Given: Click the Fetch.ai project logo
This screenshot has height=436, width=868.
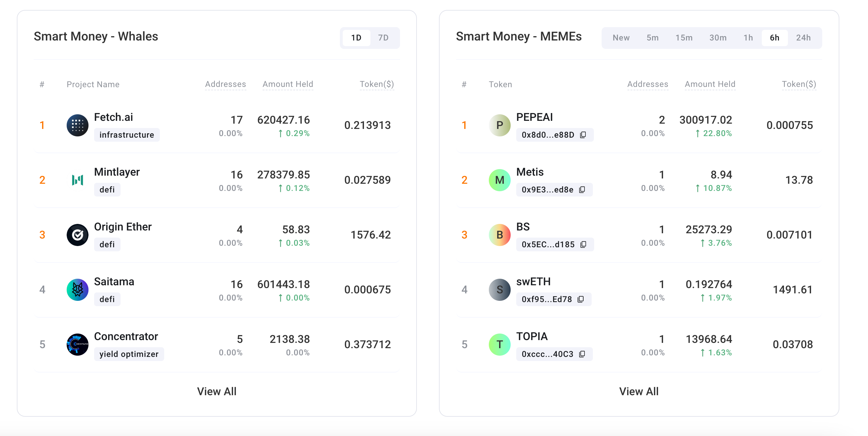Looking at the screenshot, I should click(x=78, y=125).
